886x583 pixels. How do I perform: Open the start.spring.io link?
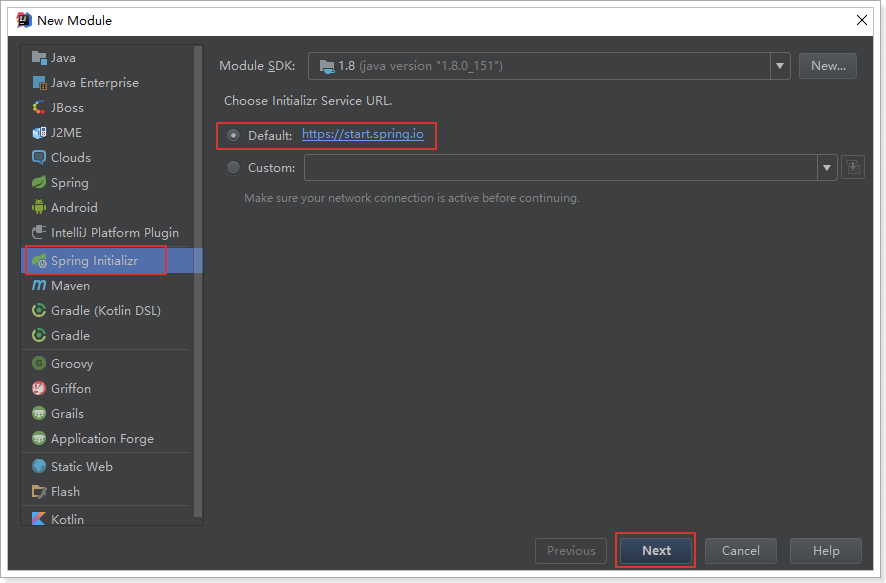pyautogui.click(x=365, y=134)
